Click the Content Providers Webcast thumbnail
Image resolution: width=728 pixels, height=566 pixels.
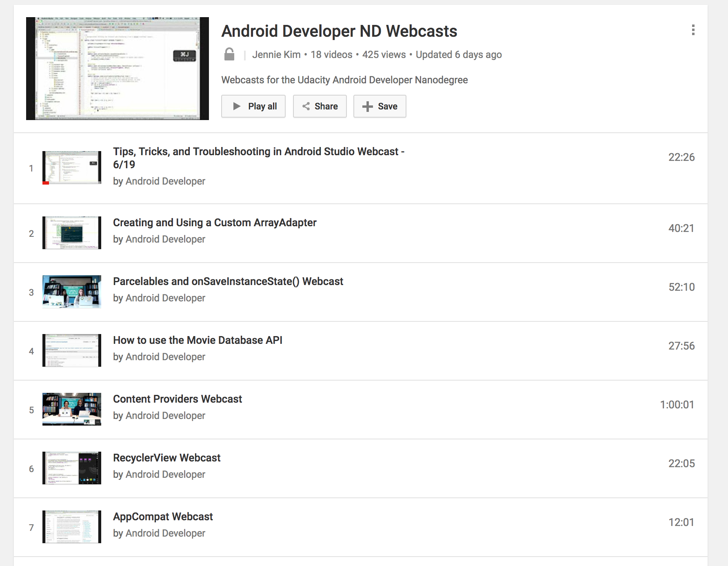pos(72,409)
